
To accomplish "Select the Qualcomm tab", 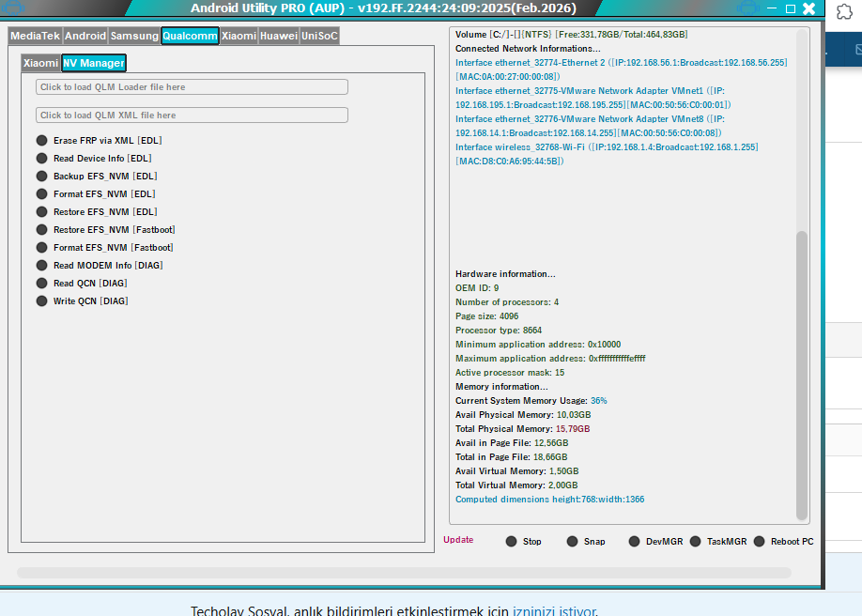I will [191, 36].
